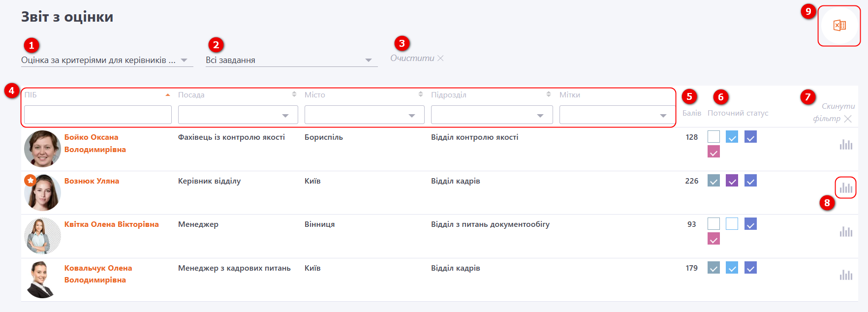Toggle first empty checkbox in Квітка Олена row
This screenshot has width=868, height=312.
pos(713,224)
